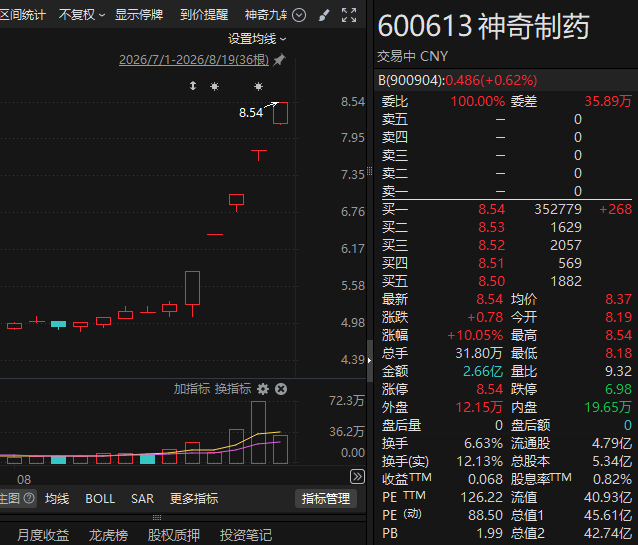Click 买四 bid price 8.51

(x=492, y=263)
